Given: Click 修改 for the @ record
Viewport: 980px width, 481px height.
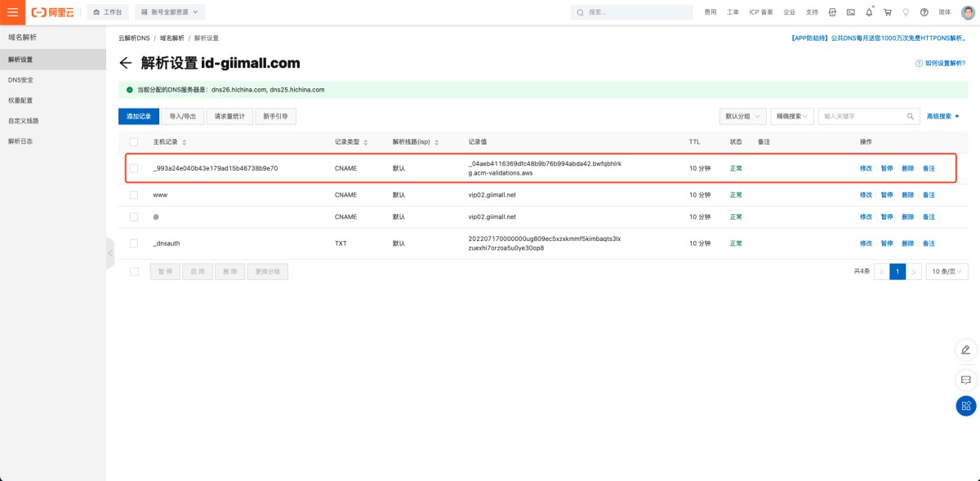Looking at the screenshot, I should click(866, 217).
